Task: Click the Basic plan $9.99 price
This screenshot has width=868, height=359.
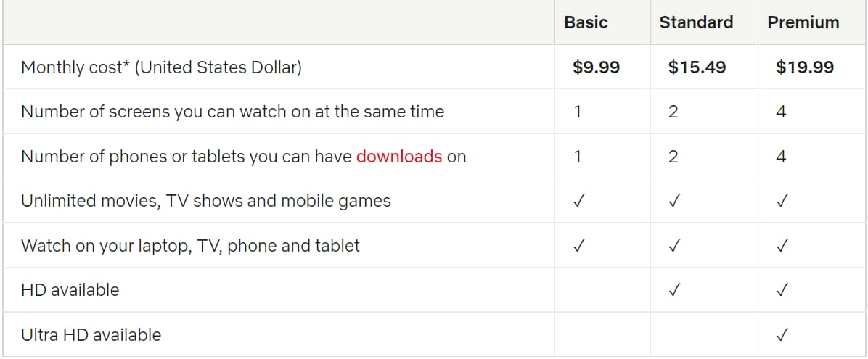Action: (596, 67)
